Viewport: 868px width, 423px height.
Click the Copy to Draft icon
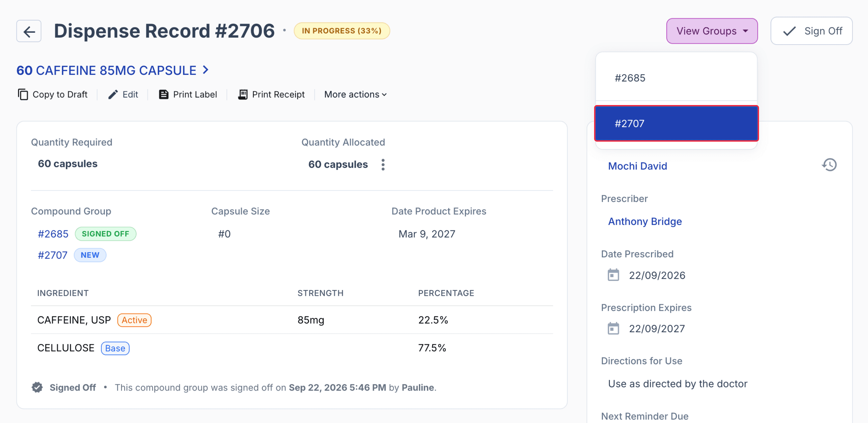point(23,94)
